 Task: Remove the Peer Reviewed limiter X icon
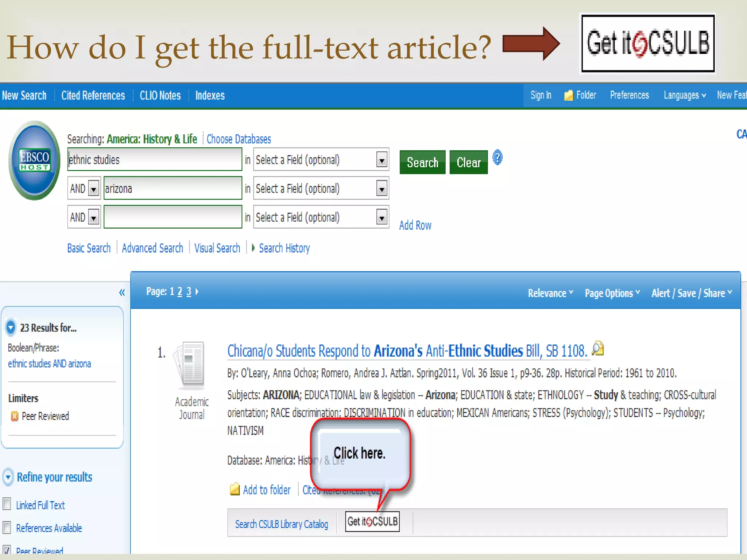14,416
